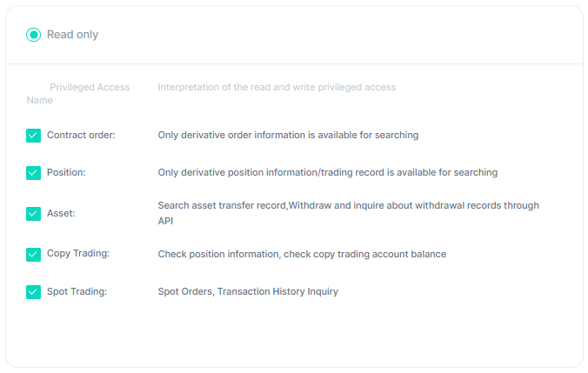Toggle the Spot Trading checkbox

33,292
